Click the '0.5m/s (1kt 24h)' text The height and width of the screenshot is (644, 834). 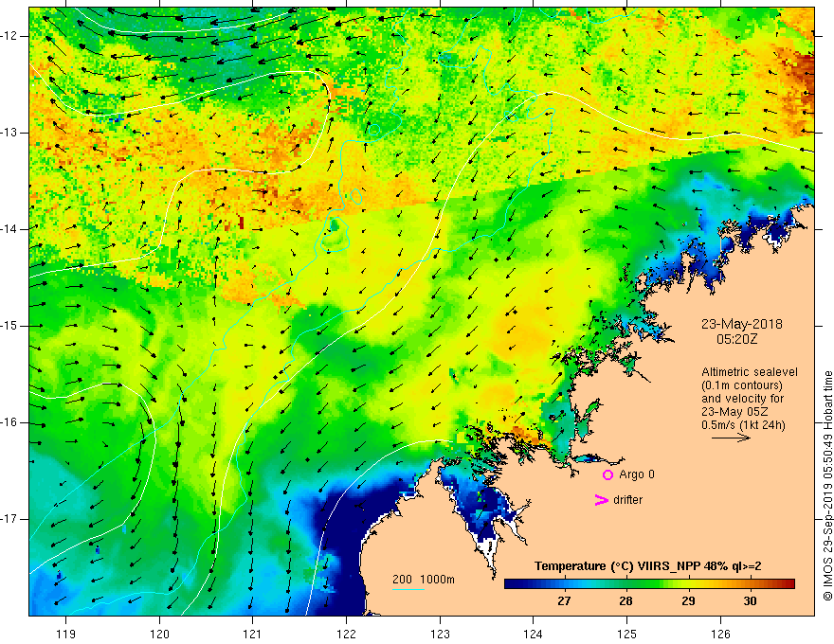coord(743,425)
